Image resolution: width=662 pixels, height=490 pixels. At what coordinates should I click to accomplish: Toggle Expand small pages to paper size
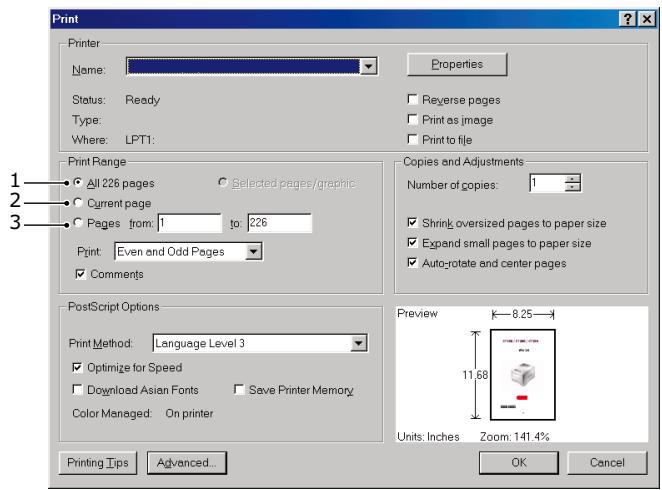click(412, 242)
